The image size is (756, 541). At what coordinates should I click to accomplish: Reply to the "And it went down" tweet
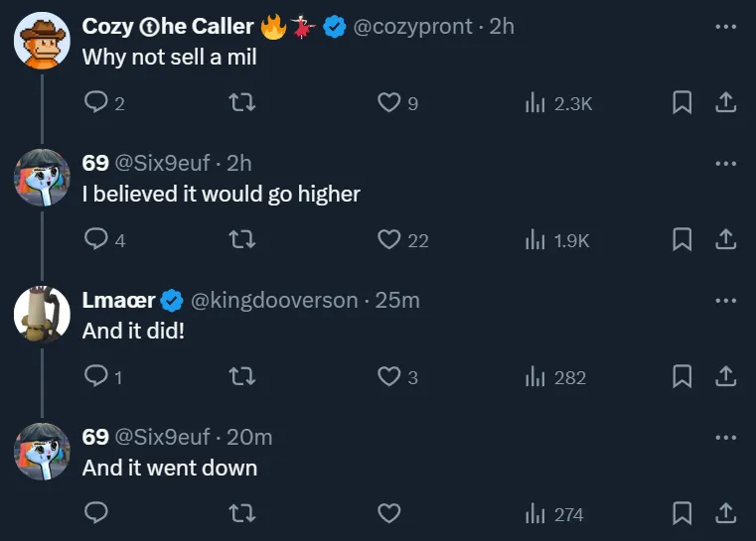point(96,513)
